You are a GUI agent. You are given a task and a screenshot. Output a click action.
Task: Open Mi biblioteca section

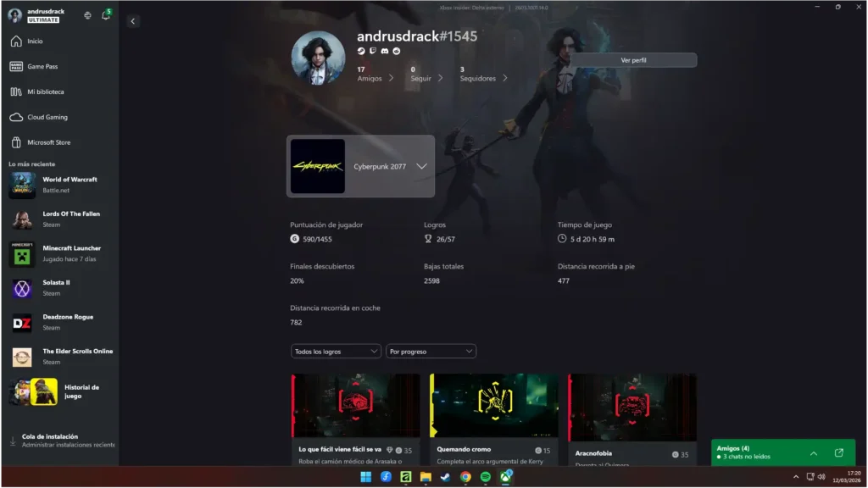pyautogui.click(x=46, y=91)
